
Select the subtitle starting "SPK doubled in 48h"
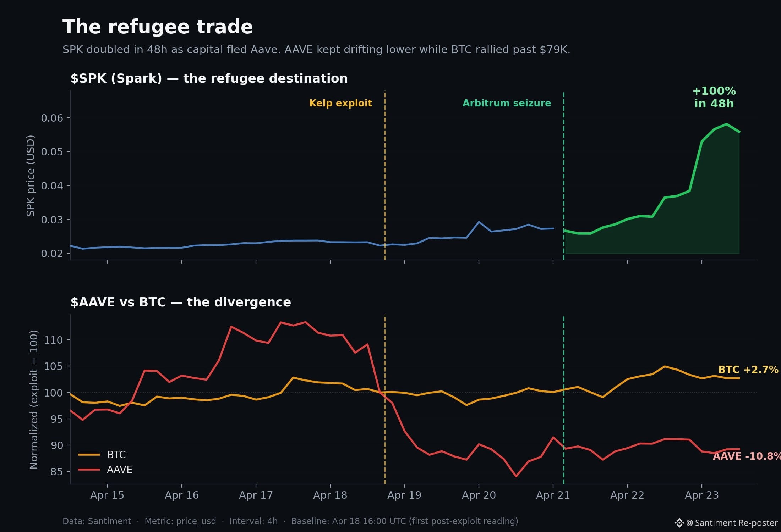(x=316, y=50)
